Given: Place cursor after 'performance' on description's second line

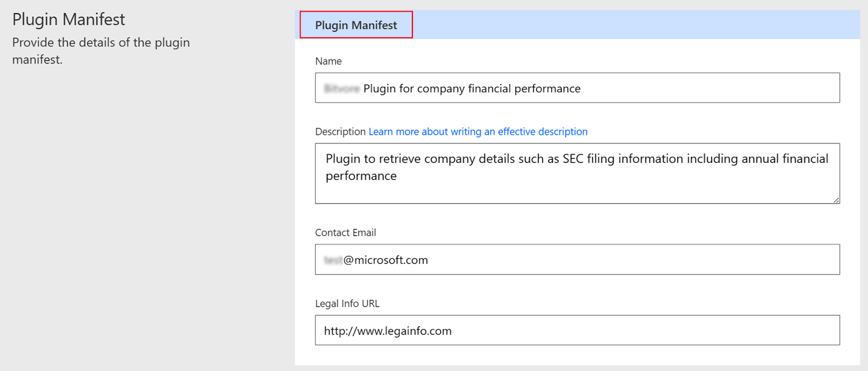Looking at the screenshot, I should coord(397,176).
